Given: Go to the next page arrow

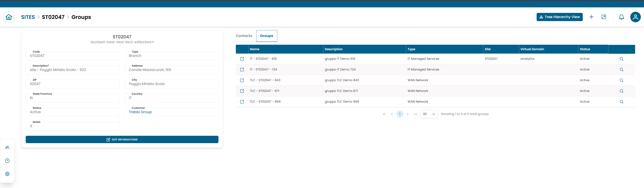Looking at the screenshot, I should (x=408, y=114).
